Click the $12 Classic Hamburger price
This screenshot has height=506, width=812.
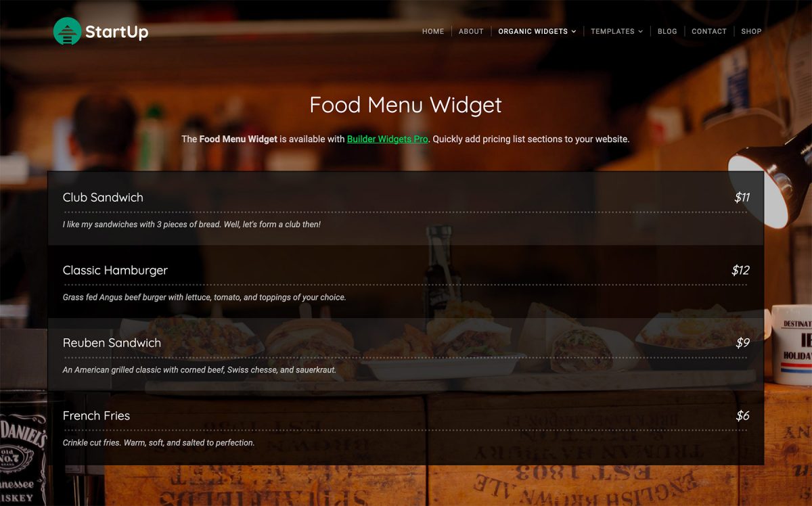point(740,270)
